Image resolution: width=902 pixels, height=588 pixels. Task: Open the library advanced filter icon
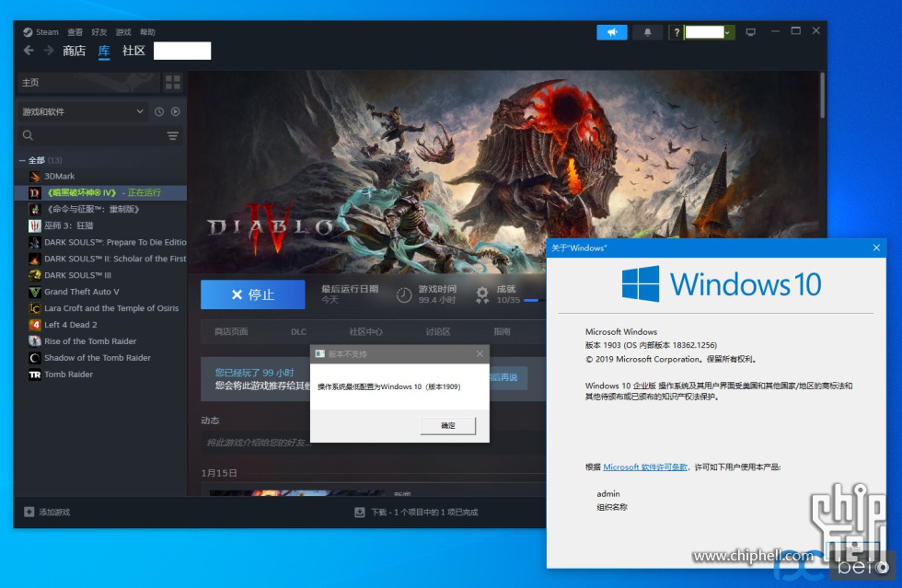click(x=173, y=136)
